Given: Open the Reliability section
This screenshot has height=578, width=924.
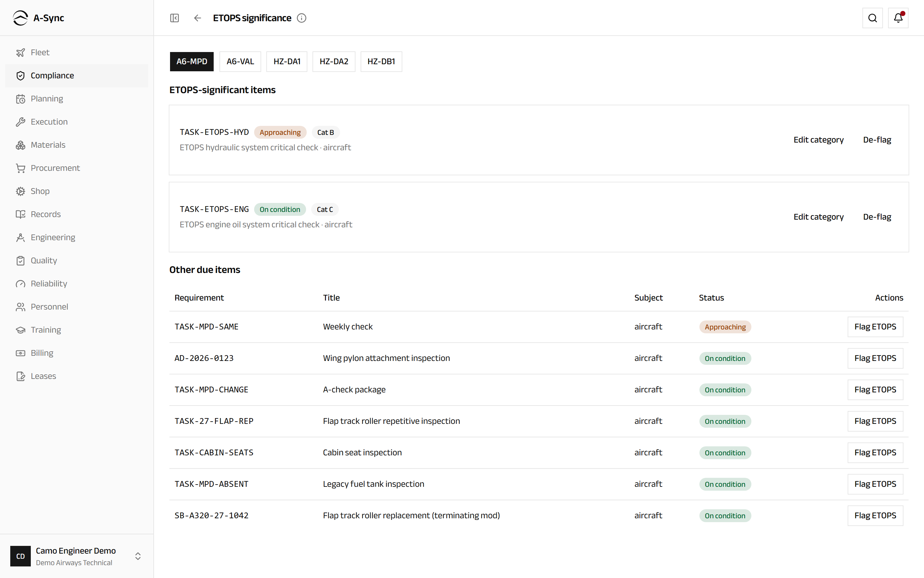Looking at the screenshot, I should (77, 284).
